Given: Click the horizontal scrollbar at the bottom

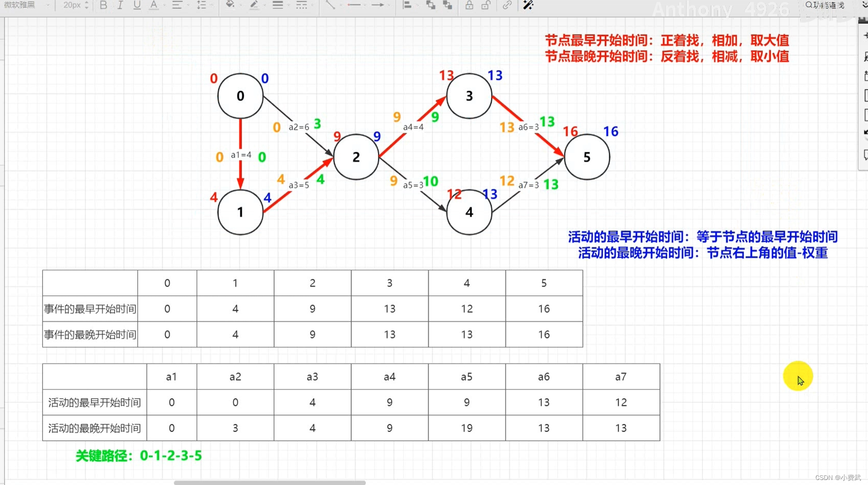Looking at the screenshot, I should pyautogui.click(x=270, y=482).
